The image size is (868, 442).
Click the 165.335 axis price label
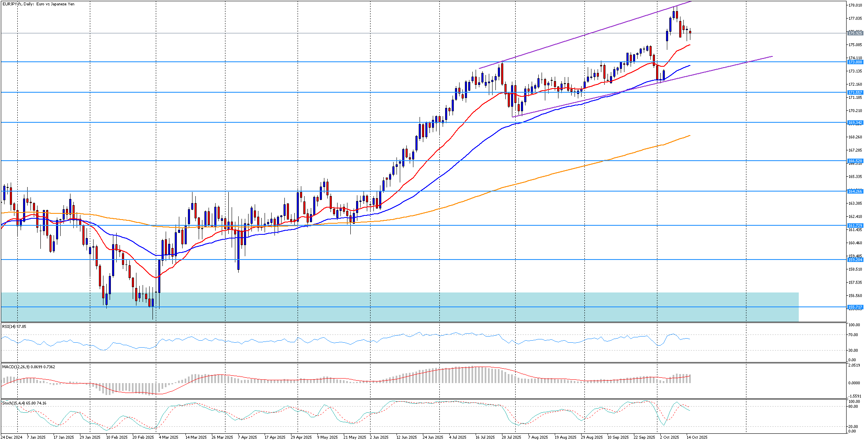tap(855, 177)
